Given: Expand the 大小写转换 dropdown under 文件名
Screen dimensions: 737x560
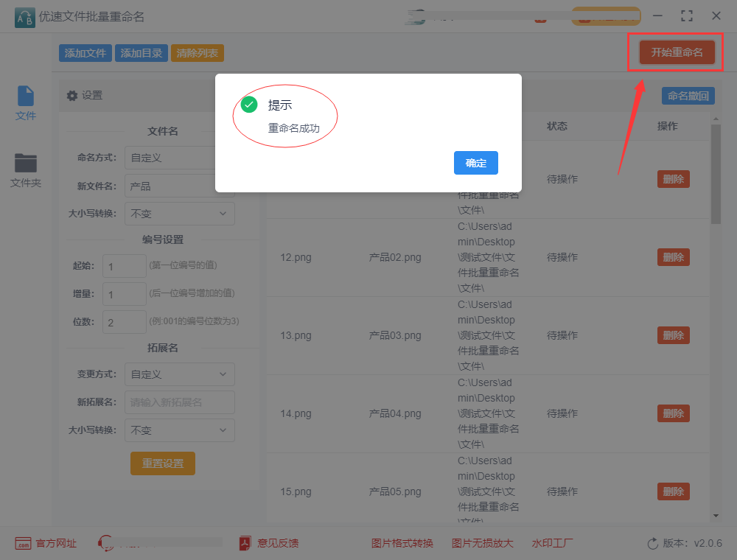Looking at the screenshot, I should click(180, 214).
